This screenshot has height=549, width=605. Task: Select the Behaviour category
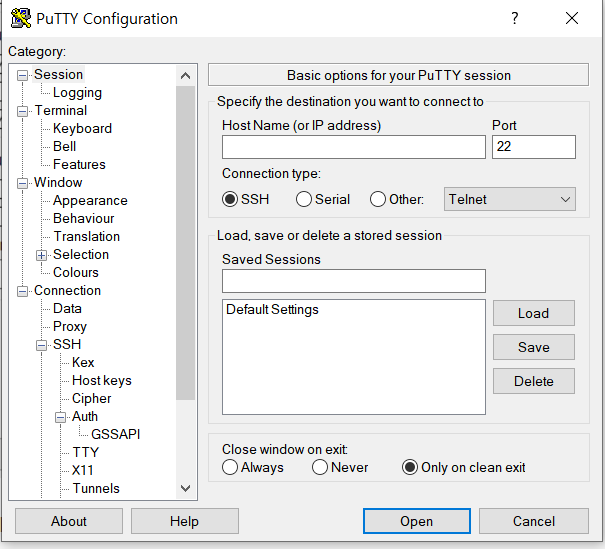[83, 218]
